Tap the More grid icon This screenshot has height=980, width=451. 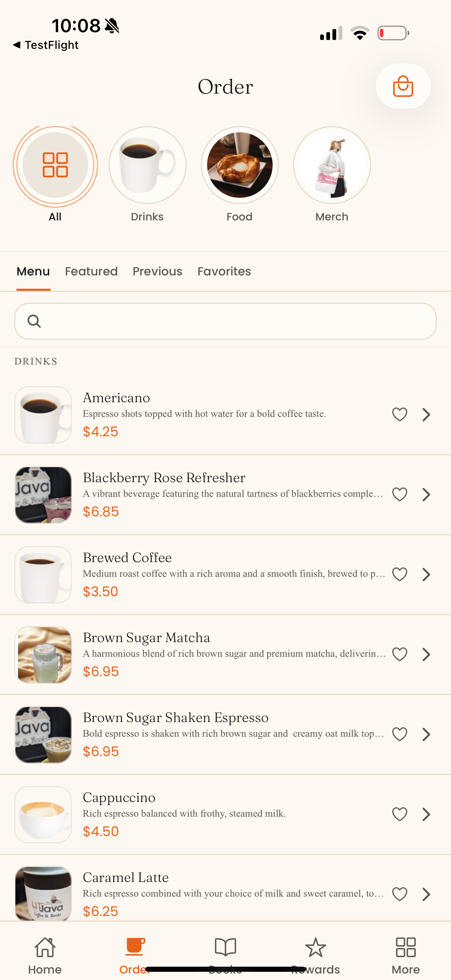point(406,947)
